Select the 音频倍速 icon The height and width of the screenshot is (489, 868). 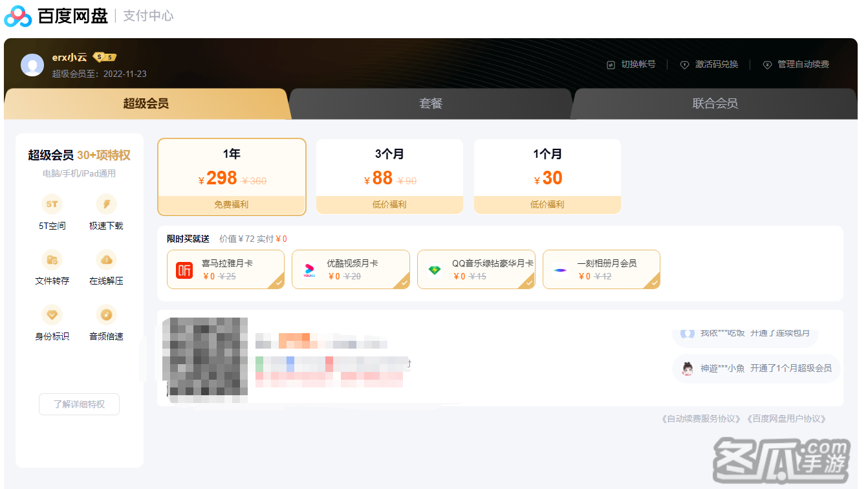pyautogui.click(x=106, y=315)
